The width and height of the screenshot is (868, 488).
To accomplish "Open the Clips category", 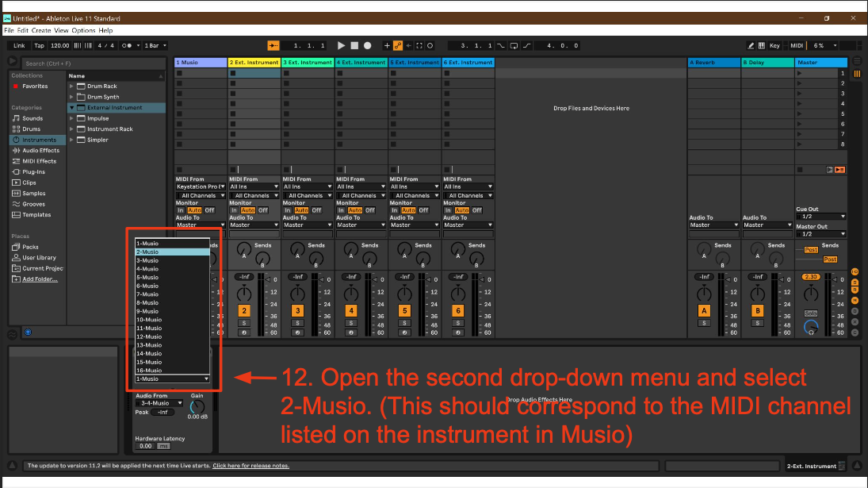I will click(x=29, y=183).
